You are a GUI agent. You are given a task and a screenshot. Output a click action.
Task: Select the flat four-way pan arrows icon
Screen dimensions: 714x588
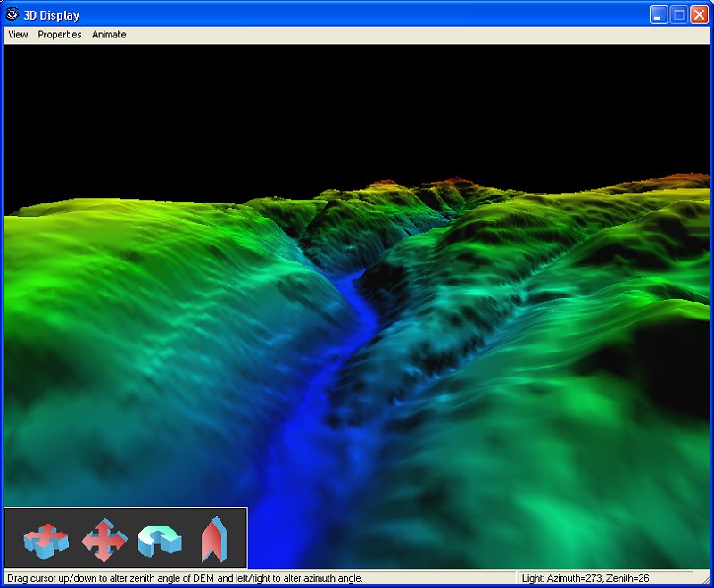[46, 540]
